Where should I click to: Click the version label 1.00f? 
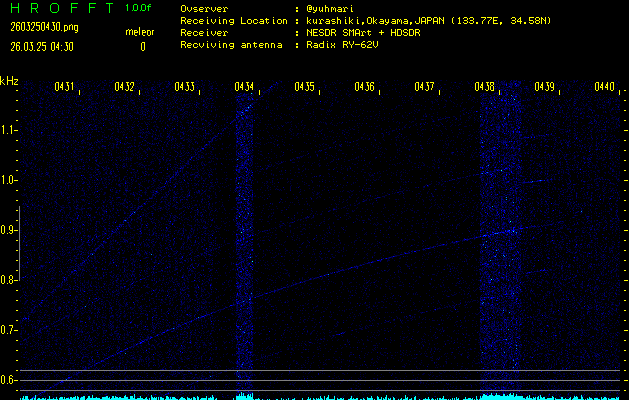138,8
